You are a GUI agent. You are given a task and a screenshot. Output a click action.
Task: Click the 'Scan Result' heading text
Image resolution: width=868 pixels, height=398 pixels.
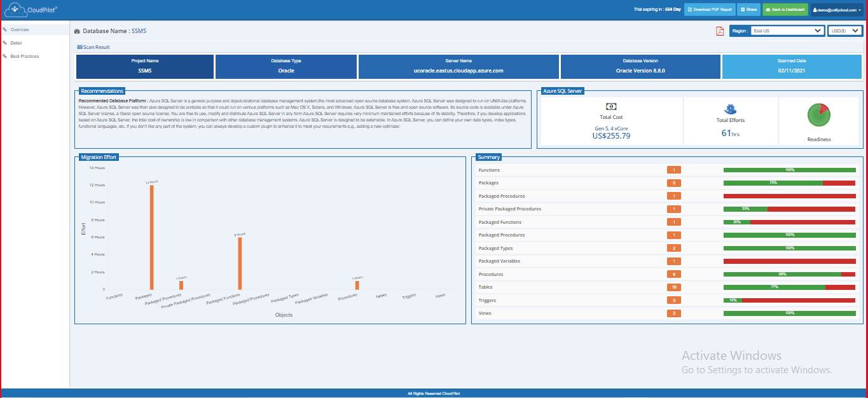tap(96, 47)
